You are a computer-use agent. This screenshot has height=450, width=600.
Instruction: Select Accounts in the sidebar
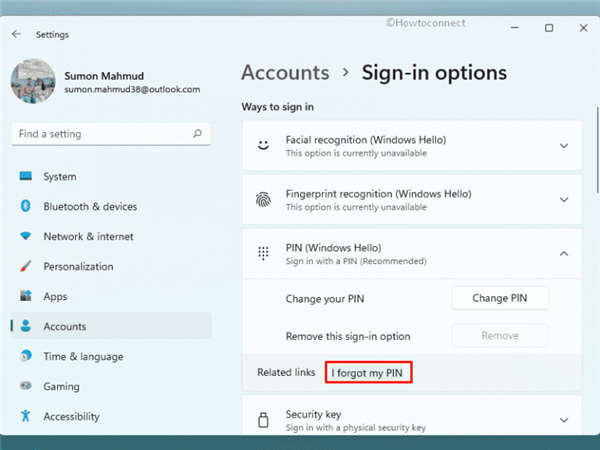pyautogui.click(x=65, y=327)
